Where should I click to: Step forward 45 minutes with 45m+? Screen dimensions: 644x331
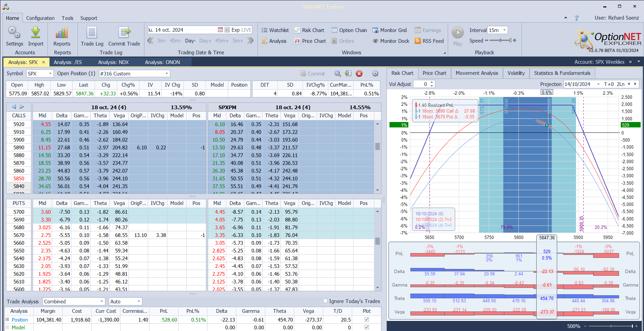(222, 41)
